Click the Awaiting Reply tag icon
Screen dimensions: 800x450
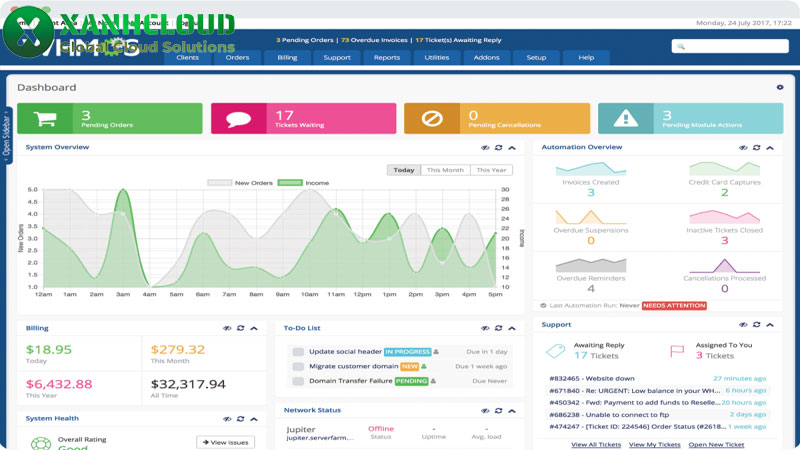click(x=556, y=351)
